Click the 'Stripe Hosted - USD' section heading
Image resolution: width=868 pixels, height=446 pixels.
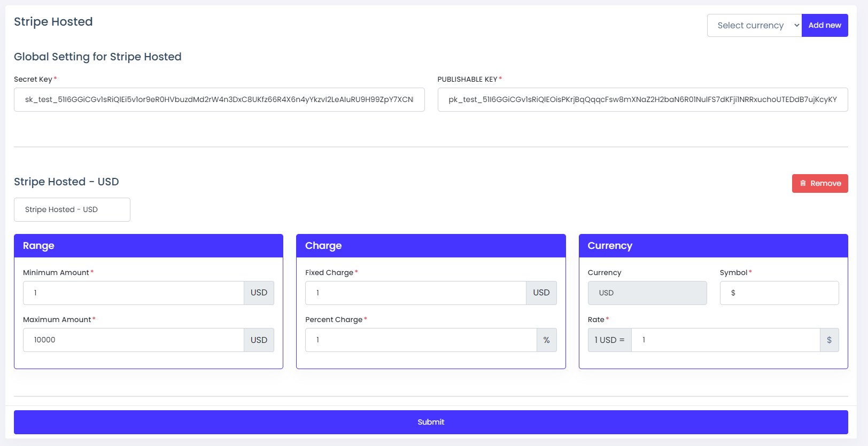pyautogui.click(x=66, y=182)
